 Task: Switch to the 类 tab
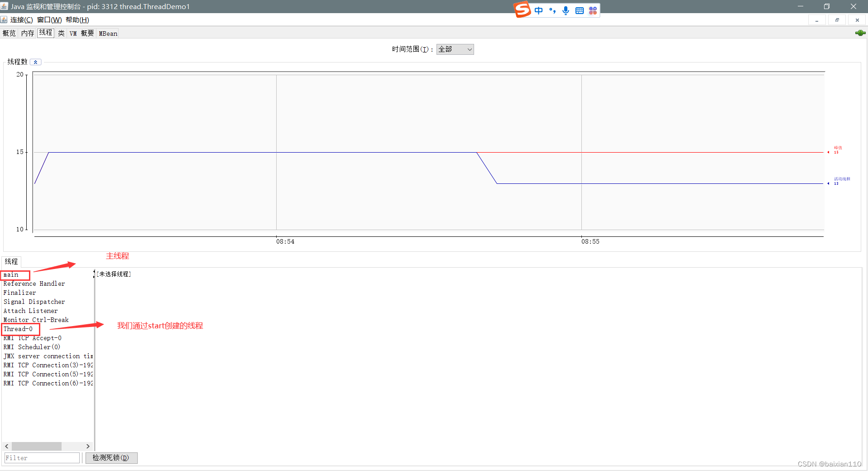pos(61,33)
